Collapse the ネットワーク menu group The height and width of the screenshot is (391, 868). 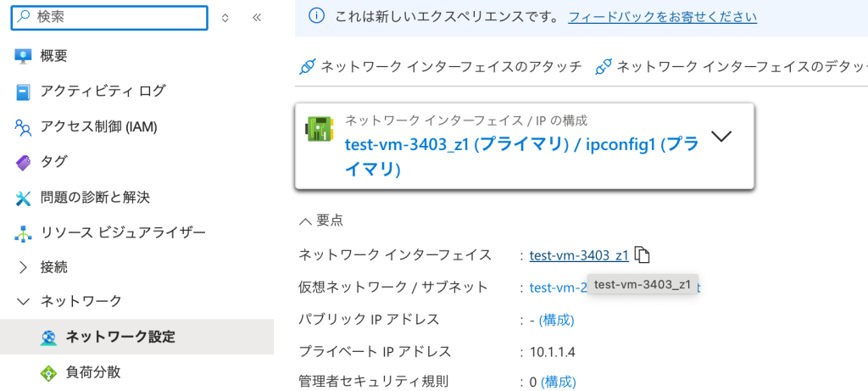23,302
